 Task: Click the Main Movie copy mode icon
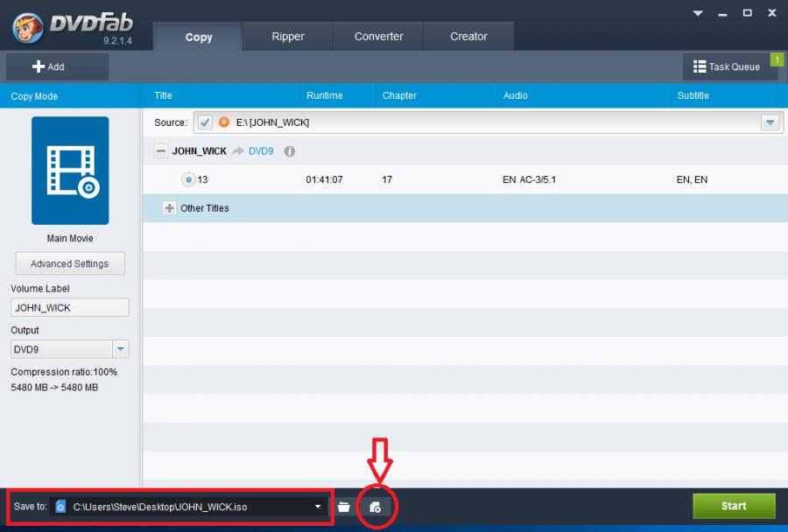pos(70,171)
